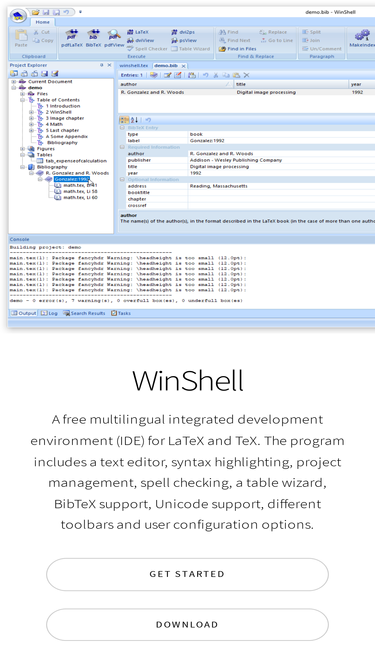This screenshot has height=667, width=375.
Task: Select the Home ribbon tab
Action: click(x=43, y=22)
